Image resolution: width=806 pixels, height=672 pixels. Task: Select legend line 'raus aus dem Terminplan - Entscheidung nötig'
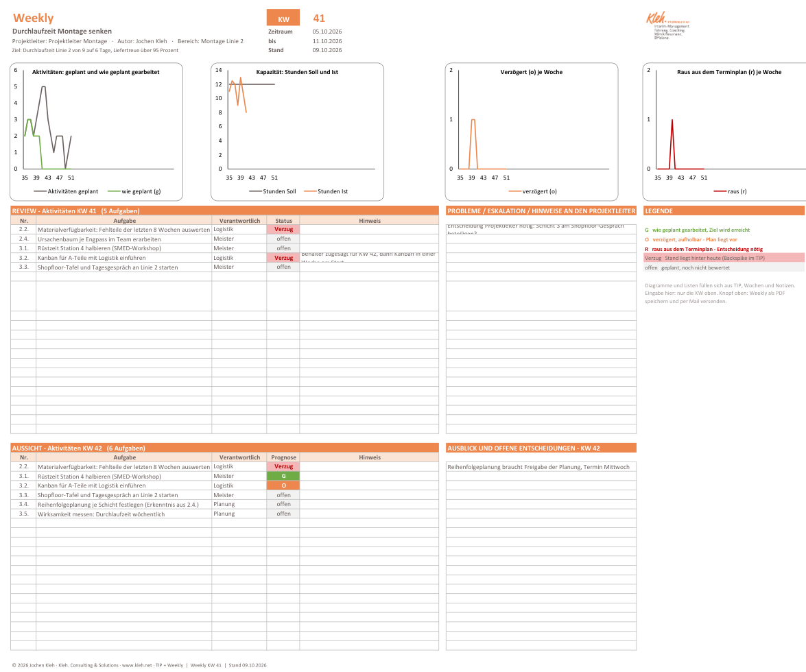click(x=704, y=249)
